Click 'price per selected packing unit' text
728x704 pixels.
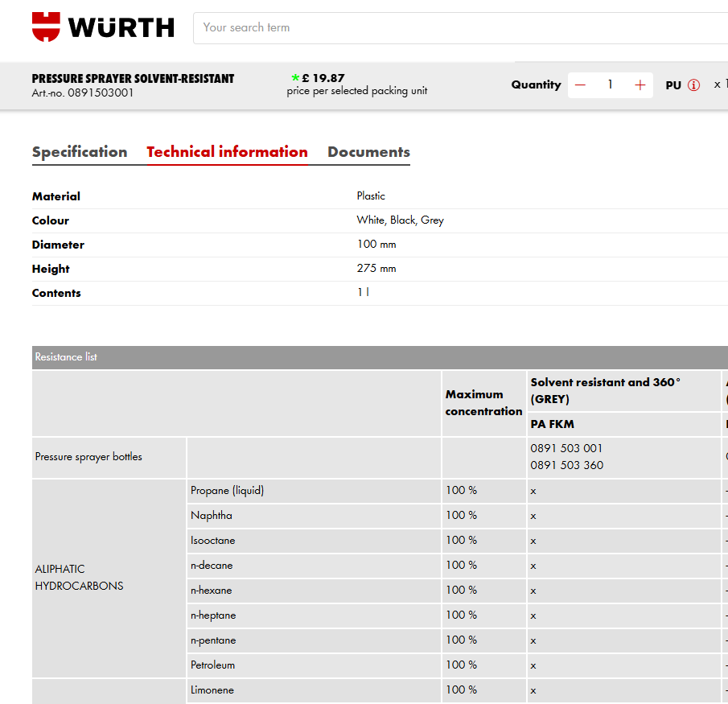pyautogui.click(x=356, y=91)
